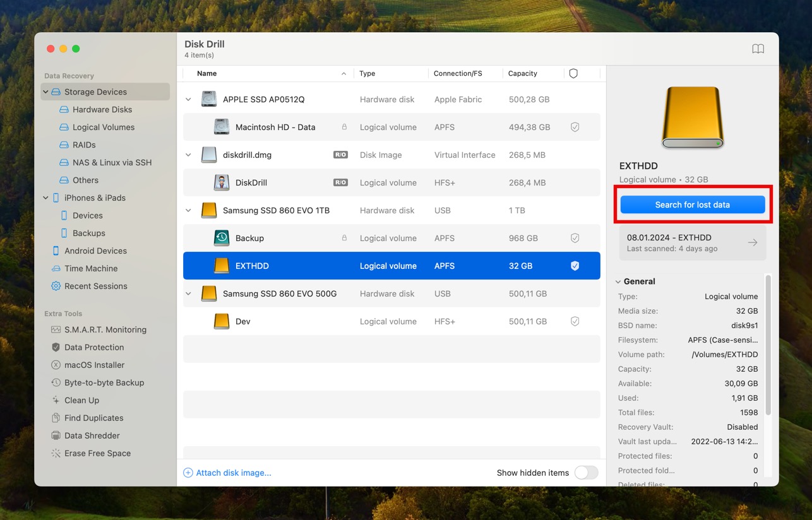This screenshot has width=812, height=520.
Task: Collapse APPLE SSD AP0512Q disk row
Action: tap(188, 99)
